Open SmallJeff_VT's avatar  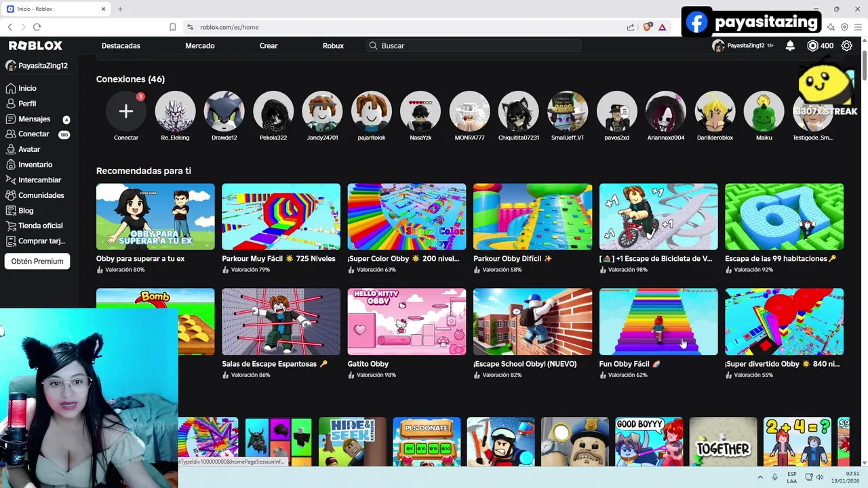(568, 111)
